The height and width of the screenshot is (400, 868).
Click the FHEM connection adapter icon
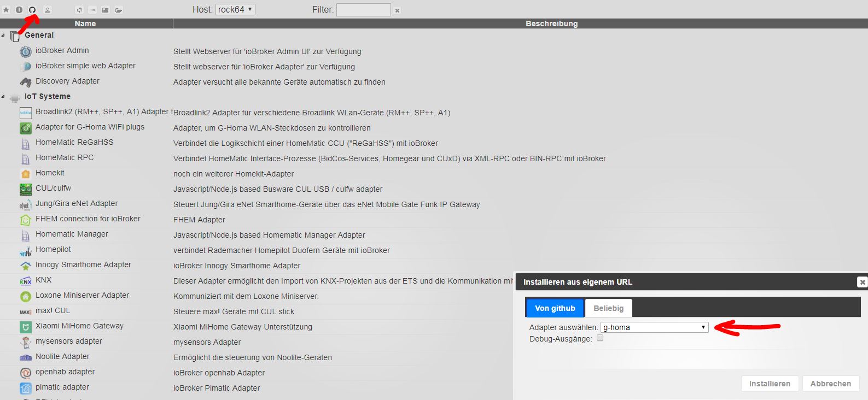pos(26,220)
